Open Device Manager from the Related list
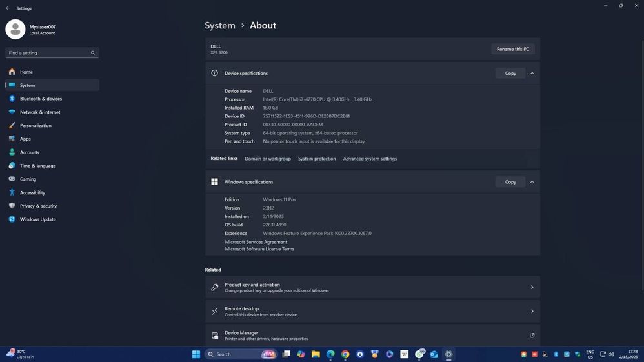 point(372,336)
